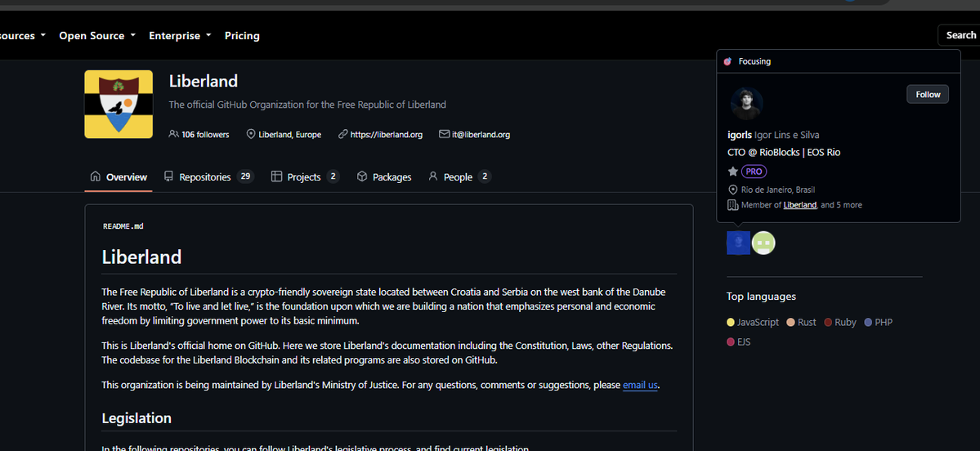Click the Rio de Janeiro, Brasil location text
Viewport: 980px width, 451px height.
(x=778, y=190)
